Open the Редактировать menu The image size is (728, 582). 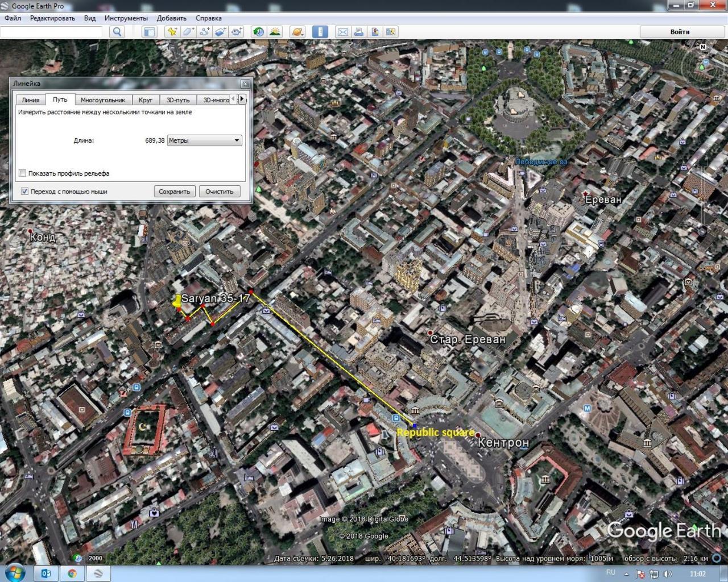[x=52, y=18]
